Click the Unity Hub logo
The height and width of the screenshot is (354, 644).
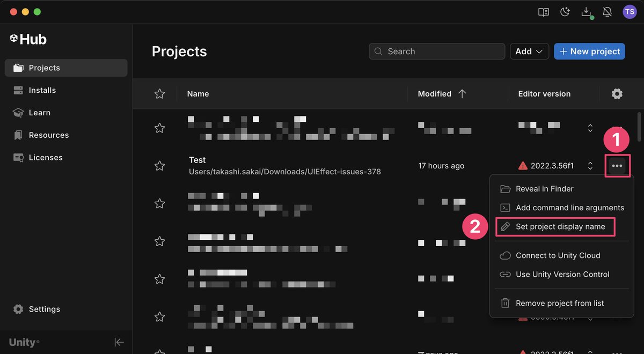pyautogui.click(x=28, y=39)
